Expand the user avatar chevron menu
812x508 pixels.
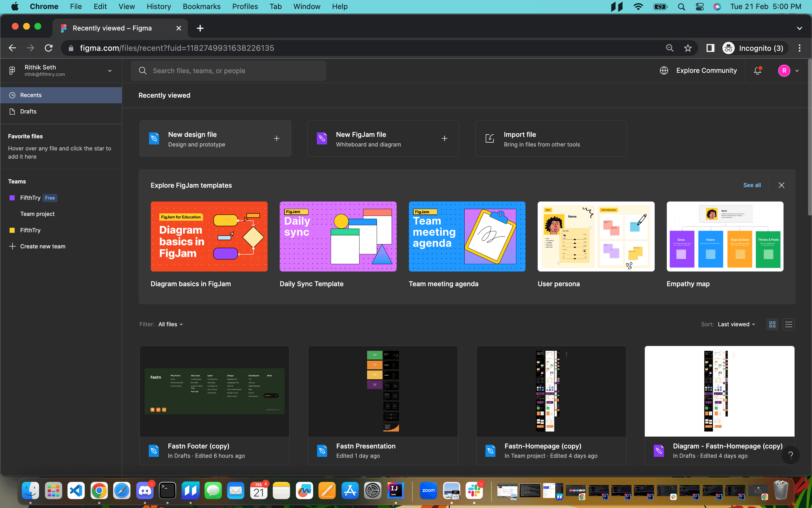coord(797,71)
